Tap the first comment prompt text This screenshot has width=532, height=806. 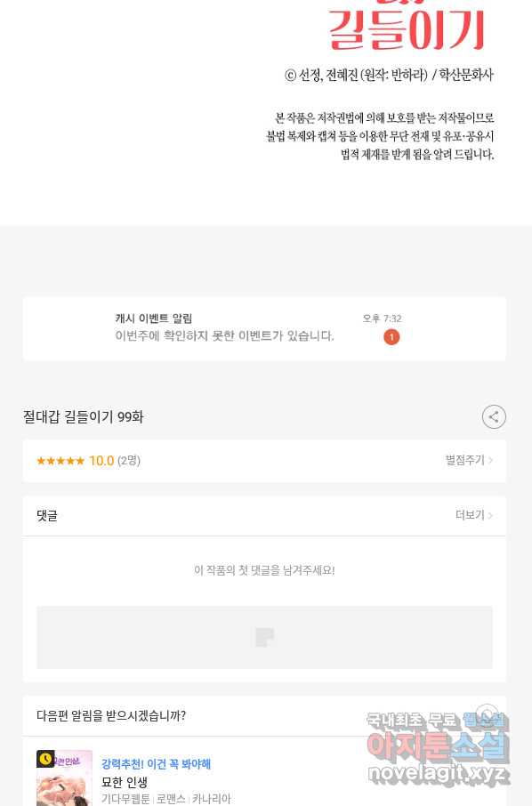[264, 570]
